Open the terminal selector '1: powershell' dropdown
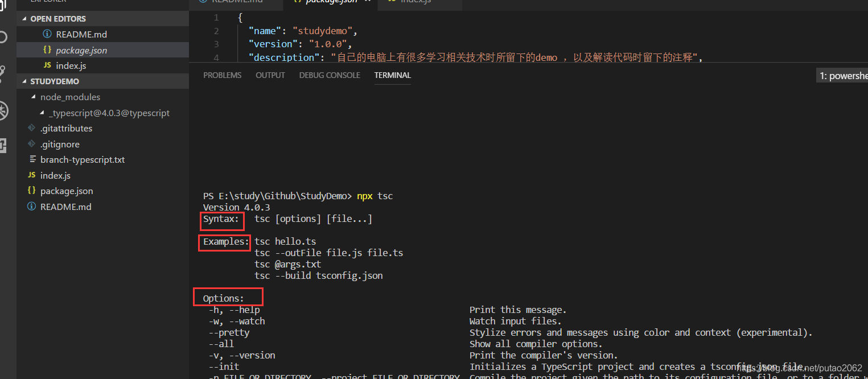Viewport: 868px width, 379px height. (x=842, y=76)
